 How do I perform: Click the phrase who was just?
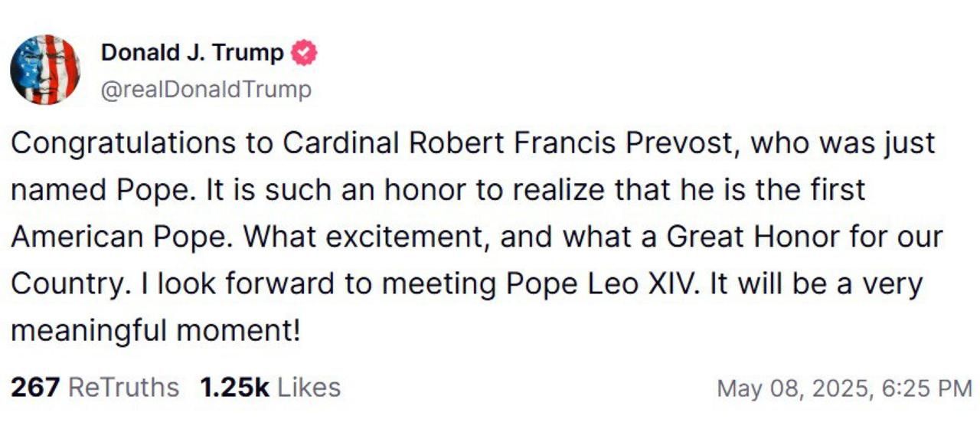coord(844,144)
